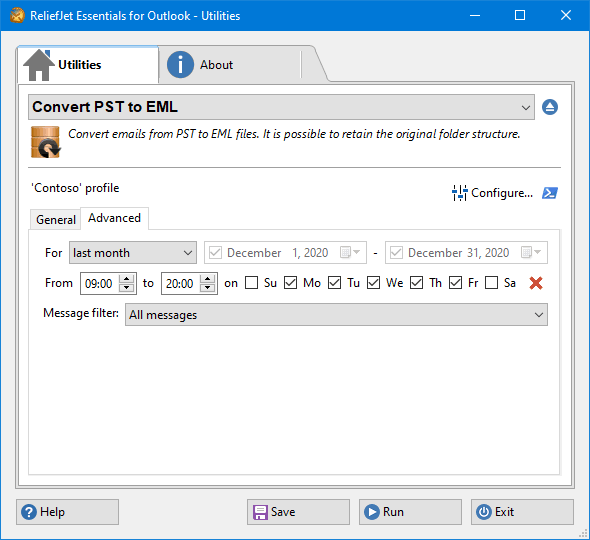
Task: Uncheck the Mo (Monday) checkbox
Action: 290,283
